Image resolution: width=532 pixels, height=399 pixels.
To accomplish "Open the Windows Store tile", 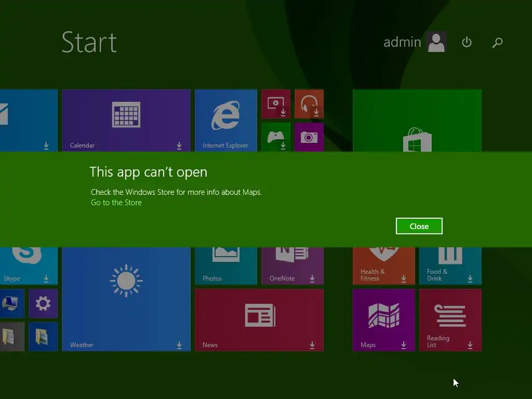I will (x=417, y=121).
